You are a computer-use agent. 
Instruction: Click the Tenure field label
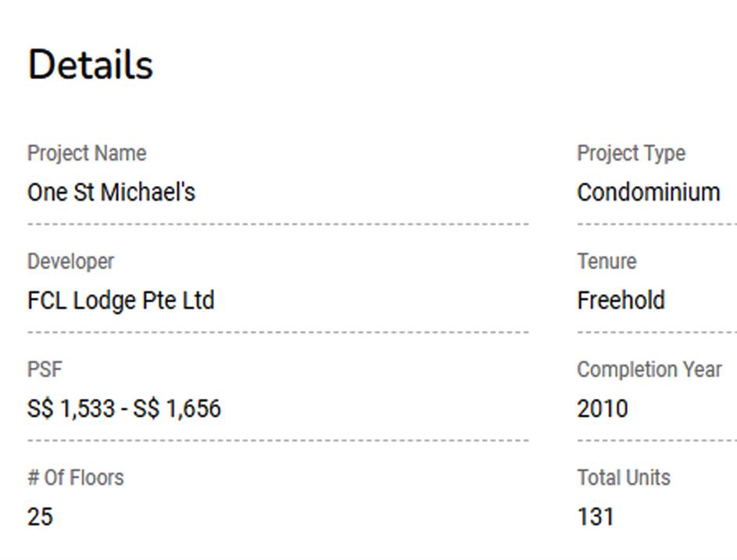tap(606, 262)
